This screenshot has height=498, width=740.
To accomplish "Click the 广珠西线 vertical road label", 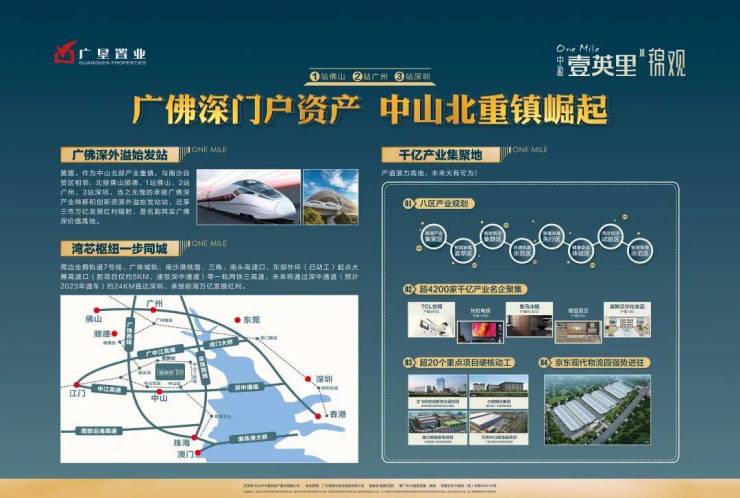I will click(129, 334).
